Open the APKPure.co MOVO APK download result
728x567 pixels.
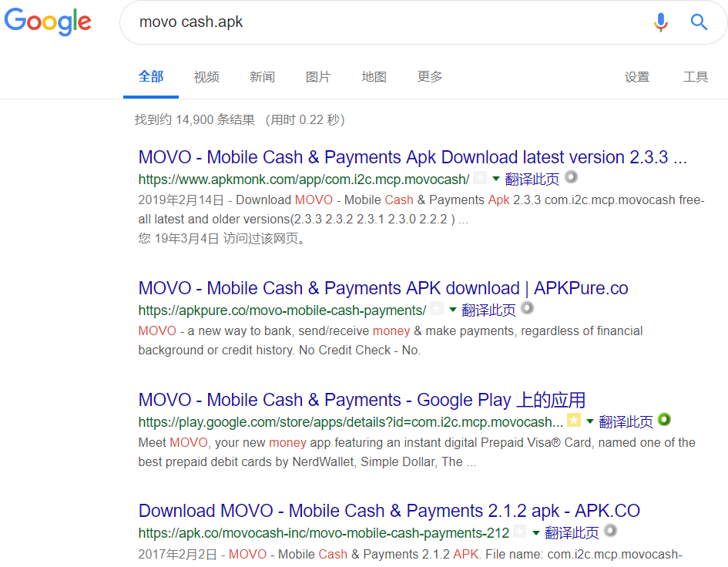(383, 288)
